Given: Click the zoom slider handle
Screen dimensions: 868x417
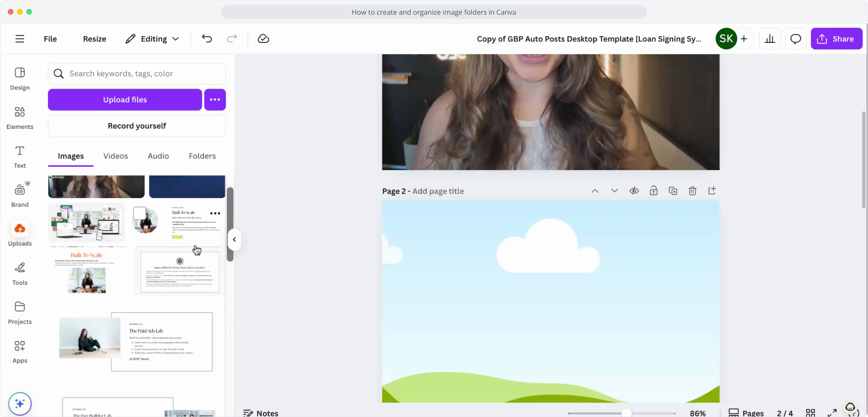Looking at the screenshot, I should pyautogui.click(x=626, y=413).
